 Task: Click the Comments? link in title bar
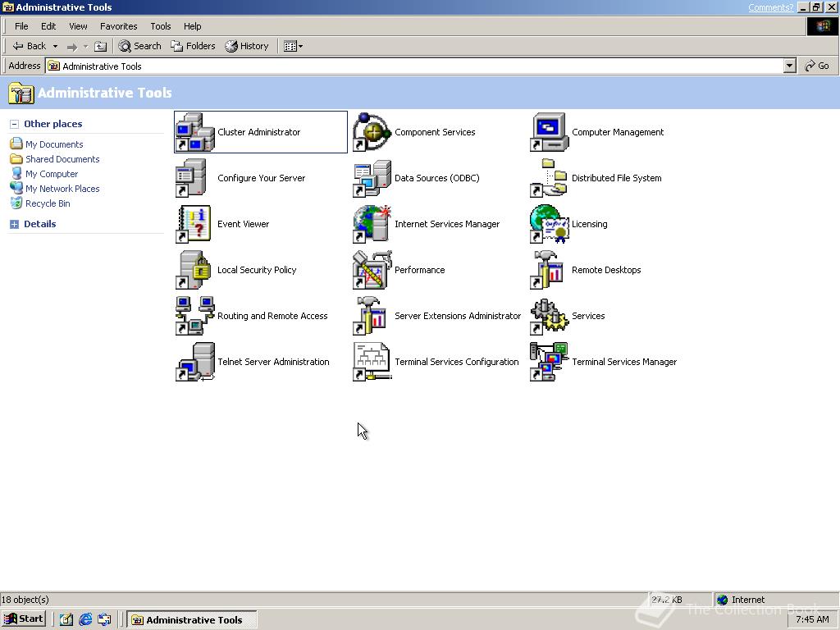(770, 7)
